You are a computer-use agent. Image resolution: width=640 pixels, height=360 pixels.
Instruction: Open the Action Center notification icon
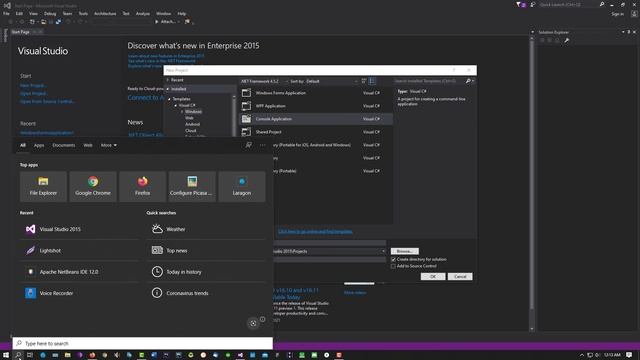(x=629, y=355)
